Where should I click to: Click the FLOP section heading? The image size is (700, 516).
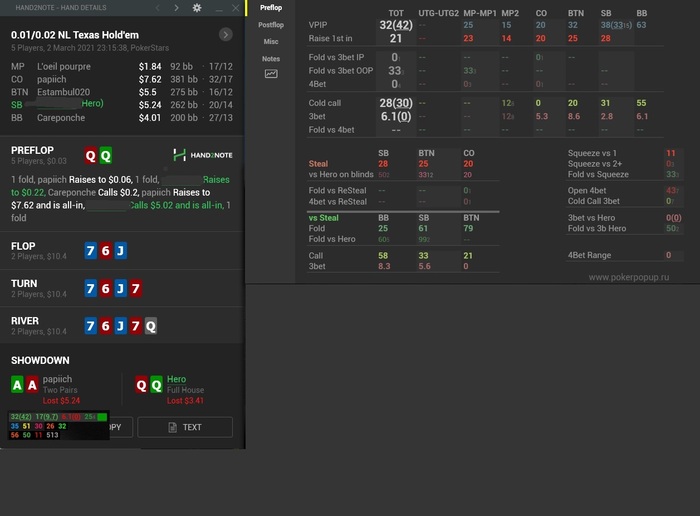[x=23, y=246]
